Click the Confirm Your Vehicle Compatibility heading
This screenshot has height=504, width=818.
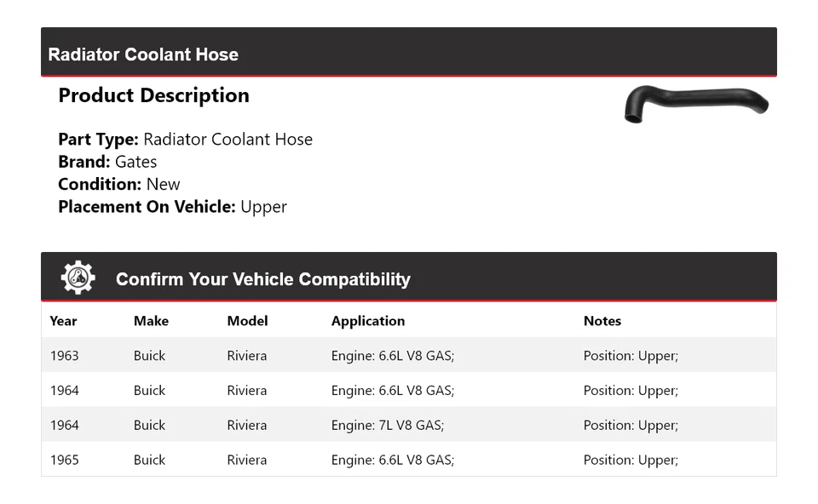tap(262, 279)
